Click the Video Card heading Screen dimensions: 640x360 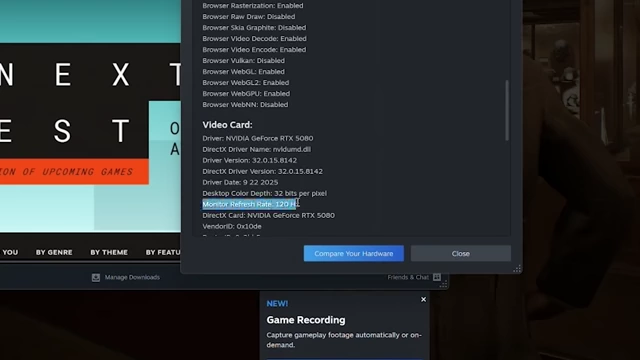(227, 124)
